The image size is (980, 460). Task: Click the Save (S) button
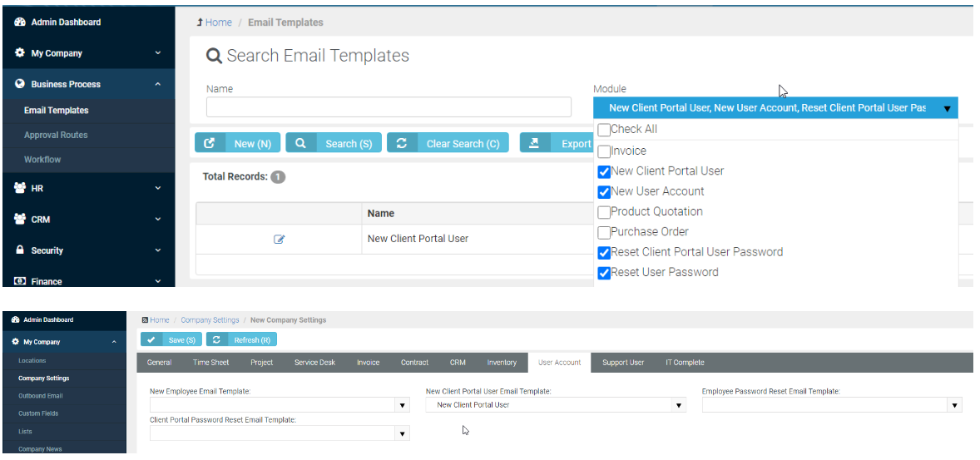click(171, 339)
